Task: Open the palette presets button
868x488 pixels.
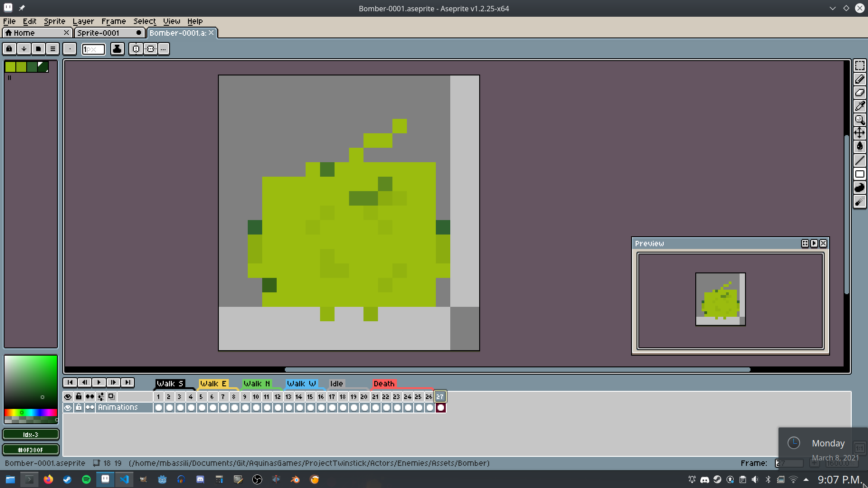Action: tap(38, 49)
